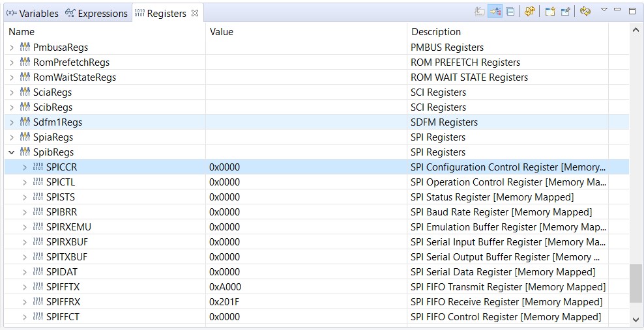Click the Show Type Names toolbar icon

tap(480, 12)
